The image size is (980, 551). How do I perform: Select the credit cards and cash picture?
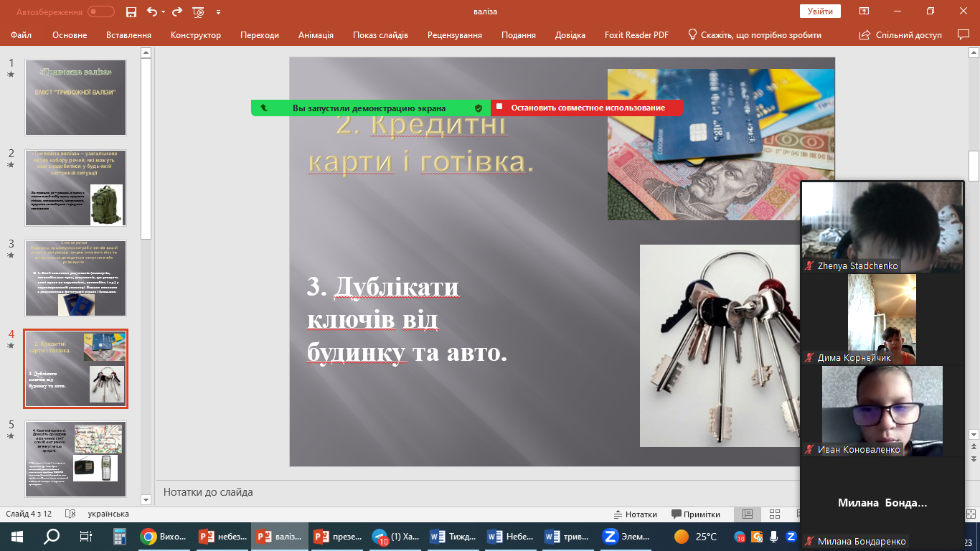click(x=721, y=144)
